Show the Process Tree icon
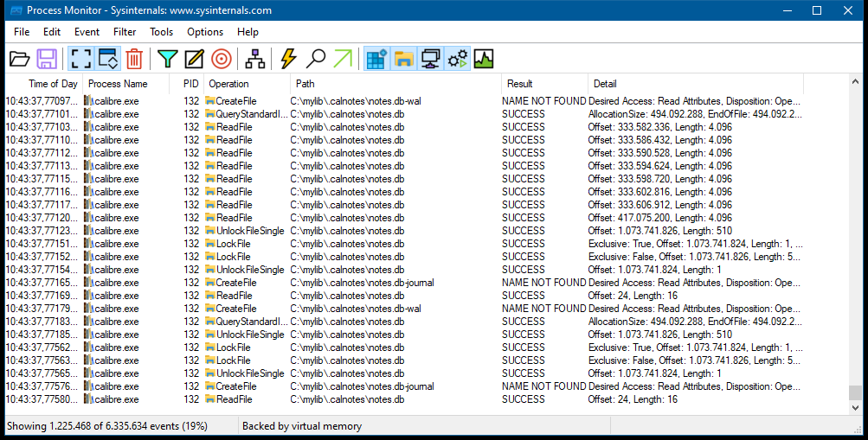 254,59
